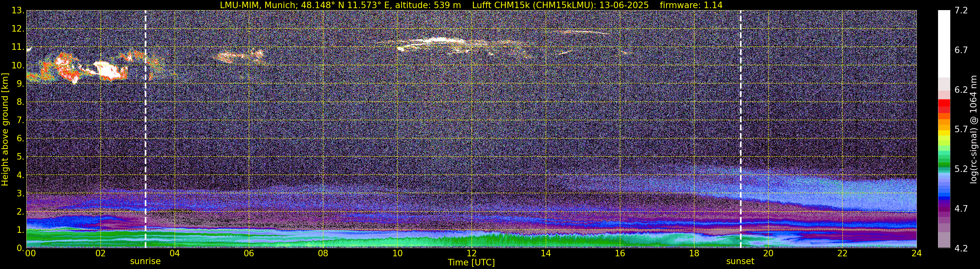Click the height axis tick "1."
This screenshot has width=980, height=269.
tap(20, 230)
